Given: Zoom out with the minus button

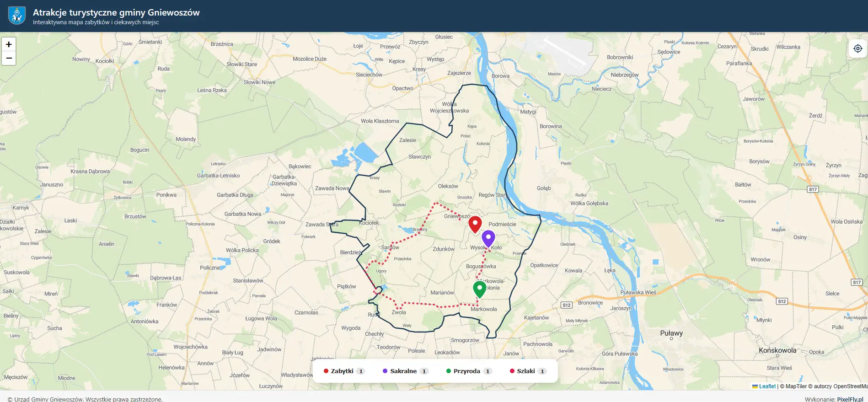Looking at the screenshot, I should (9, 58).
